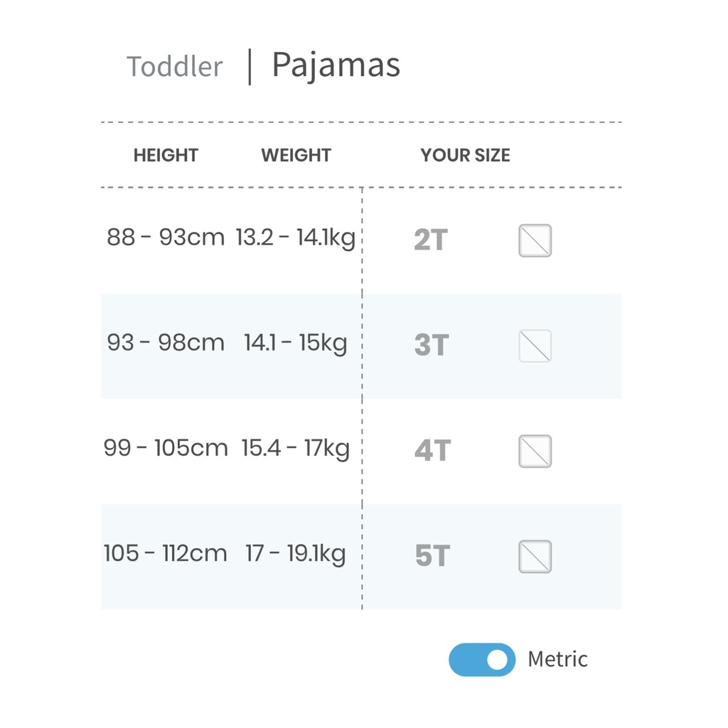Choose the 3T size label
This screenshot has height=728, width=728.
coord(431,346)
